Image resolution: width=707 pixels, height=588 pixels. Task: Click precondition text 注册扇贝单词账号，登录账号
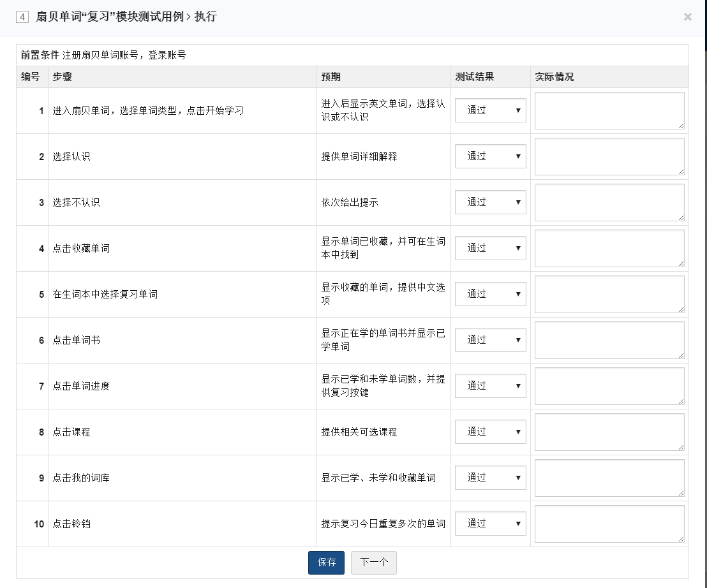coord(124,55)
